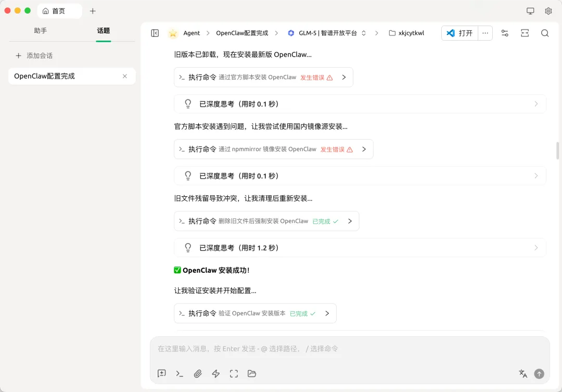562x392 pixels.
Task: Click text 旧版本已卸载，现在安装最新版 OpenClaw
Action: pos(242,55)
